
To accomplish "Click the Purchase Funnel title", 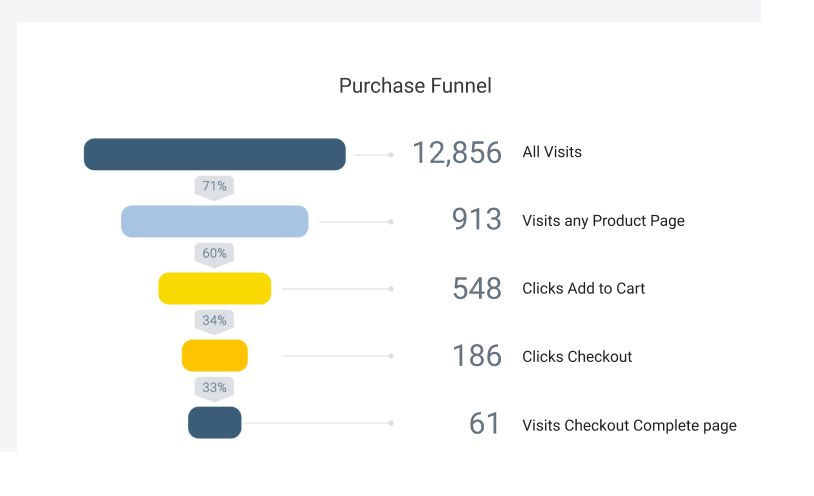I will click(415, 86).
